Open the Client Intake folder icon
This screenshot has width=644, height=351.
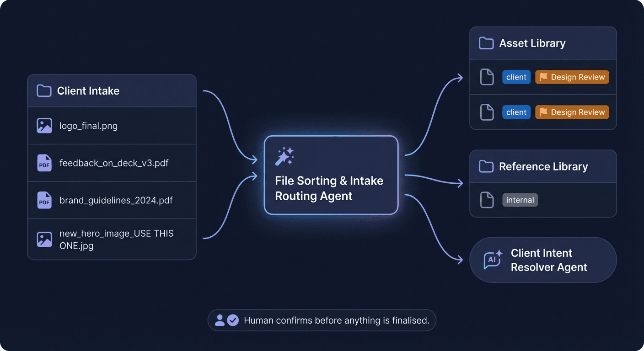pyautogui.click(x=43, y=90)
